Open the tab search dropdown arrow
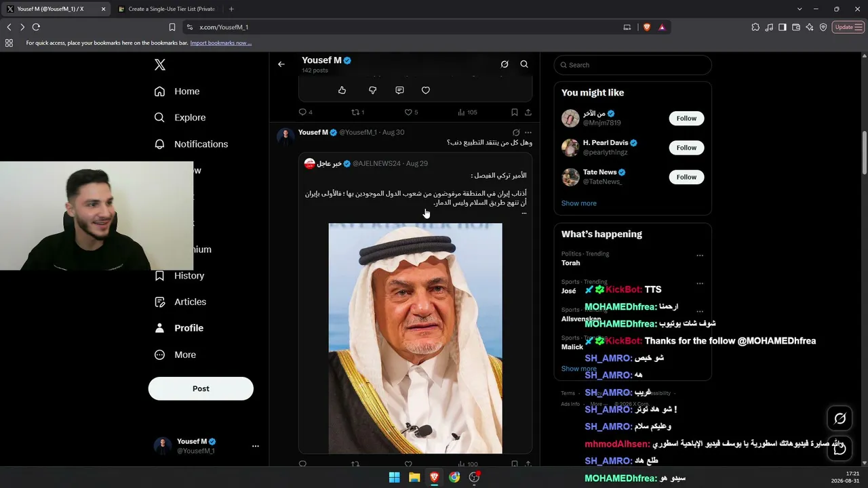Image resolution: width=868 pixels, height=488 pixels. pyautogui.click(x=800, y=9)
